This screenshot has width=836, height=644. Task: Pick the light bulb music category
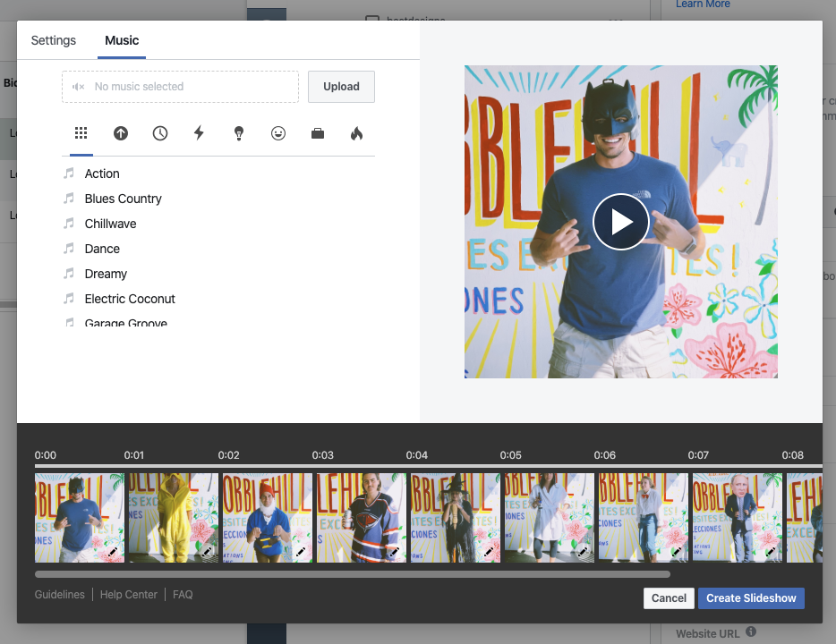239,133
